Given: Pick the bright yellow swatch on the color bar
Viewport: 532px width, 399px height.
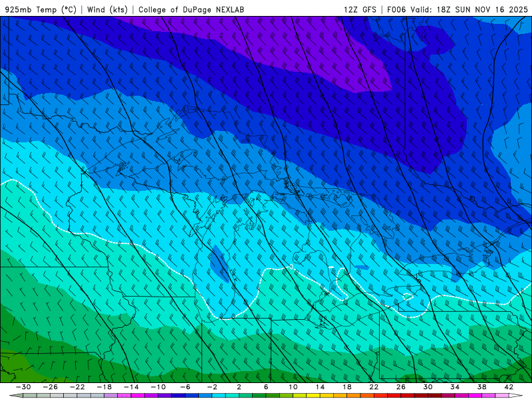Looking at the screenshot, I should [313, 396].
